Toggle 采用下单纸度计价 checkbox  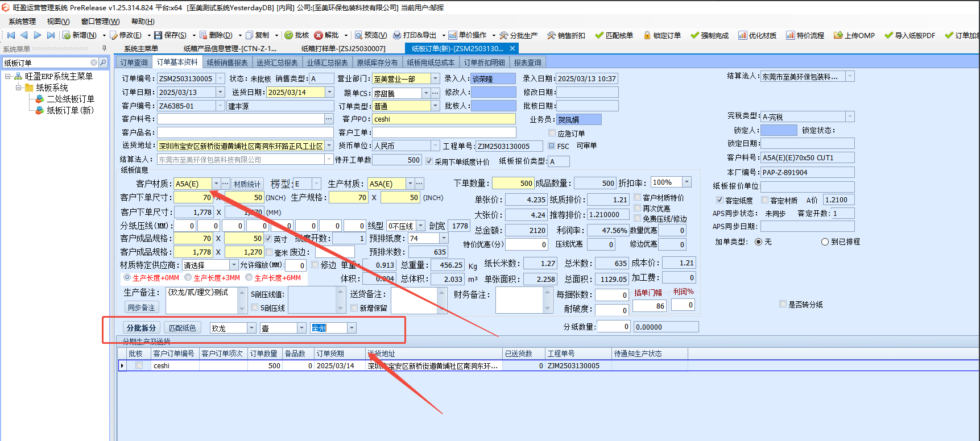pyautogui.click(x=429, y=161)
